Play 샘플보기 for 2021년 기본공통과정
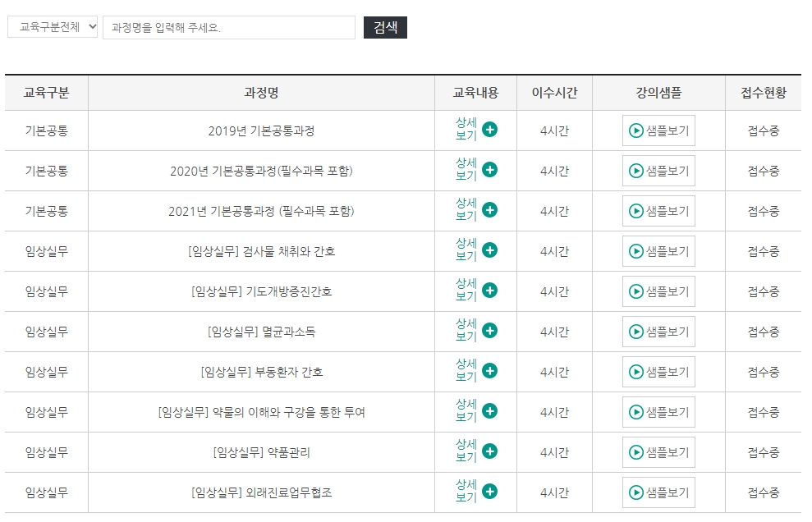Viewport: 812px width, 522px height. click(658, 211)
